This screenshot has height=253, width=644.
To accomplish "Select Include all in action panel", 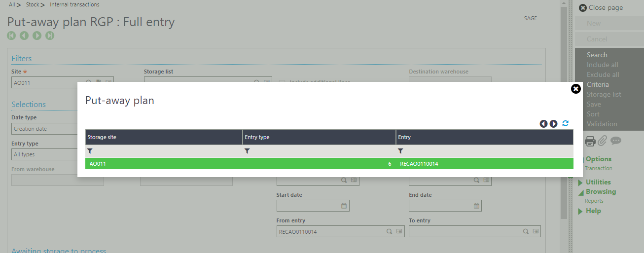I will [x=602, y=65].
